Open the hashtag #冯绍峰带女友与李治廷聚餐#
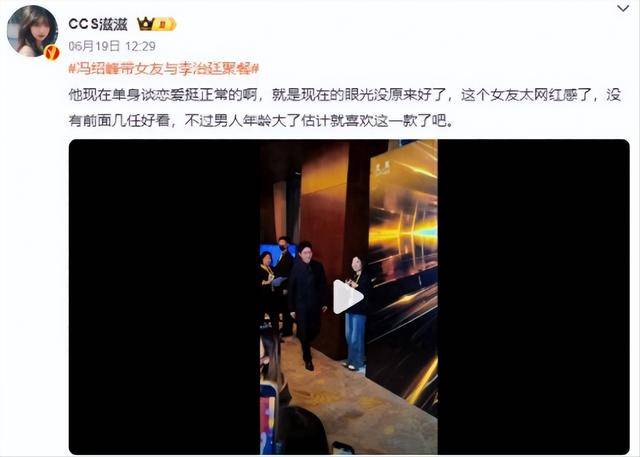The width and height of the screenshot is (640, 457). coord(164,69)
